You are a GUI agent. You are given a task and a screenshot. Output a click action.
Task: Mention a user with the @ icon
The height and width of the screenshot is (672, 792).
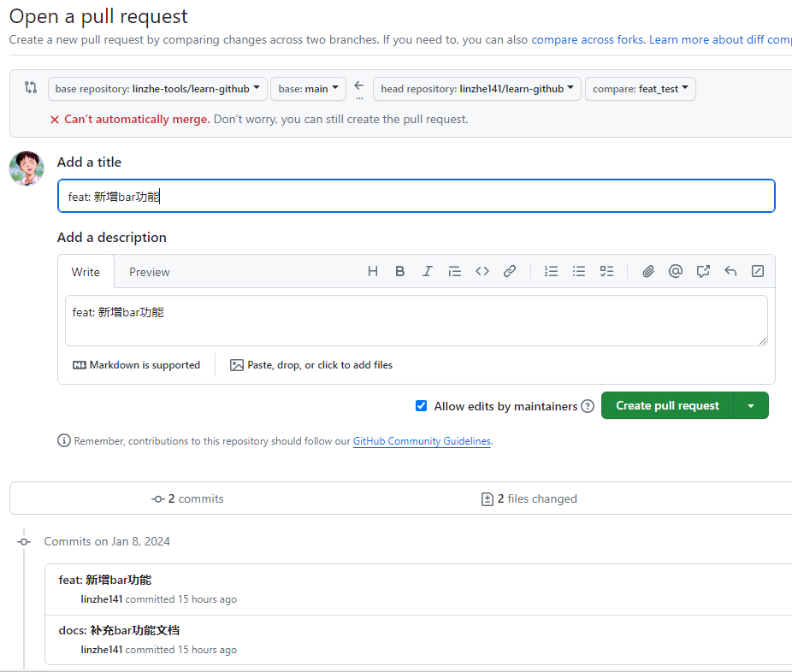tap(676, 272)
